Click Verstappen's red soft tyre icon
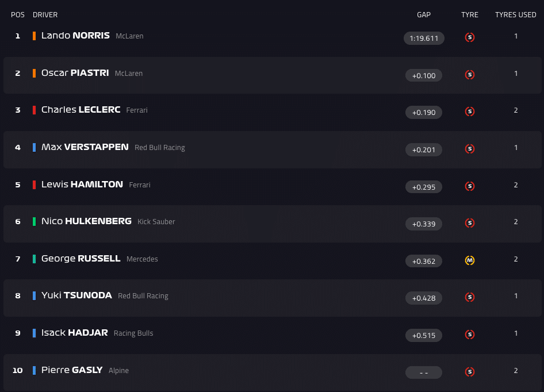 tap(470, 149)
